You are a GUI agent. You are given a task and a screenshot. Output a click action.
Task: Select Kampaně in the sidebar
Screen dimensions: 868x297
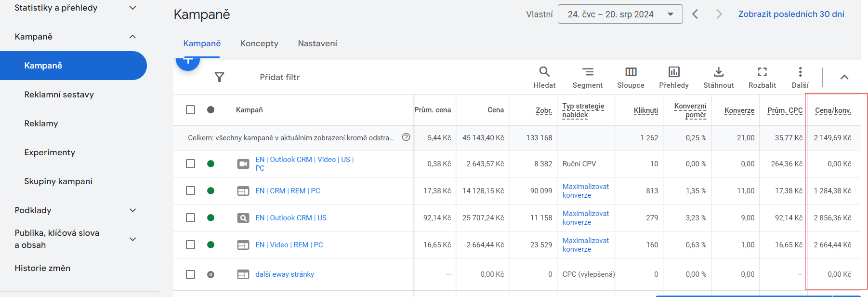point(73,66)
